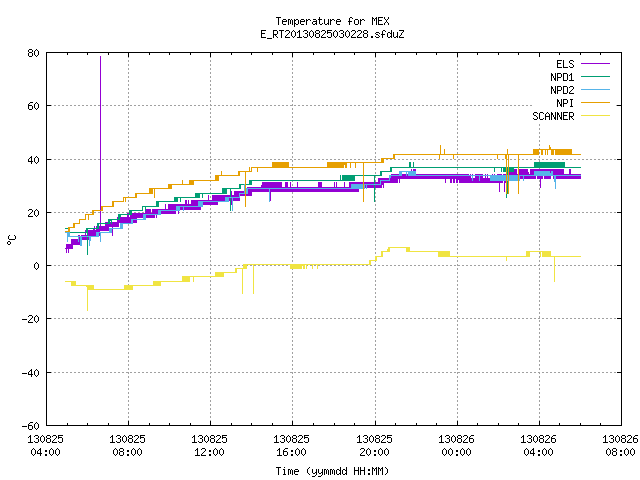This screenshot has width=640, height=480.
Task: Click the y-axis tick label 80
Action: coord(33,53)
